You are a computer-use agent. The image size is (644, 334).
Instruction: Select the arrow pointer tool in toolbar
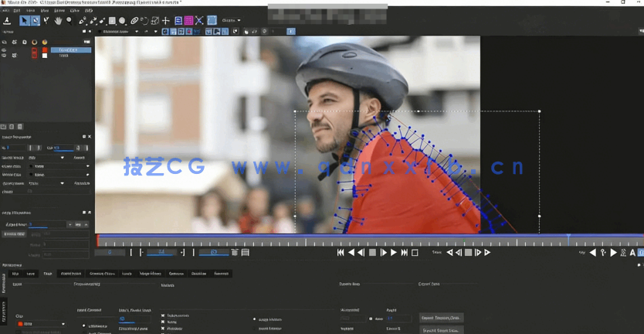(23, 21)
